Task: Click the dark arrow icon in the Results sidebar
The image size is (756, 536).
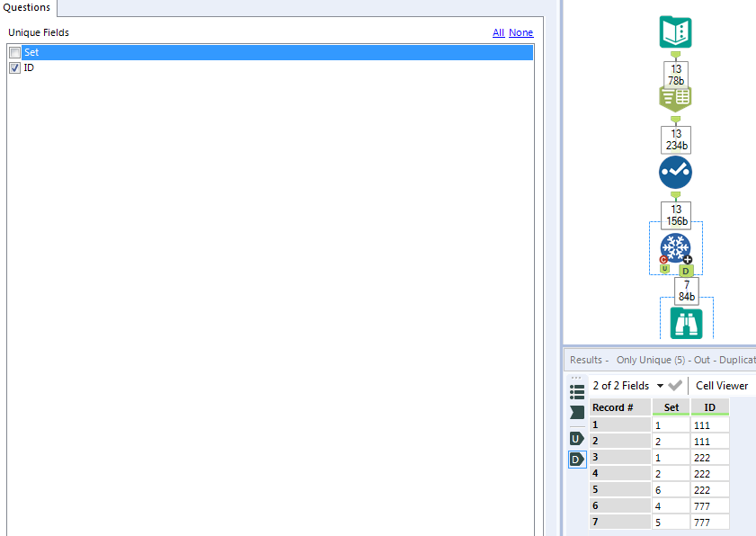Action: pos(576,412)
